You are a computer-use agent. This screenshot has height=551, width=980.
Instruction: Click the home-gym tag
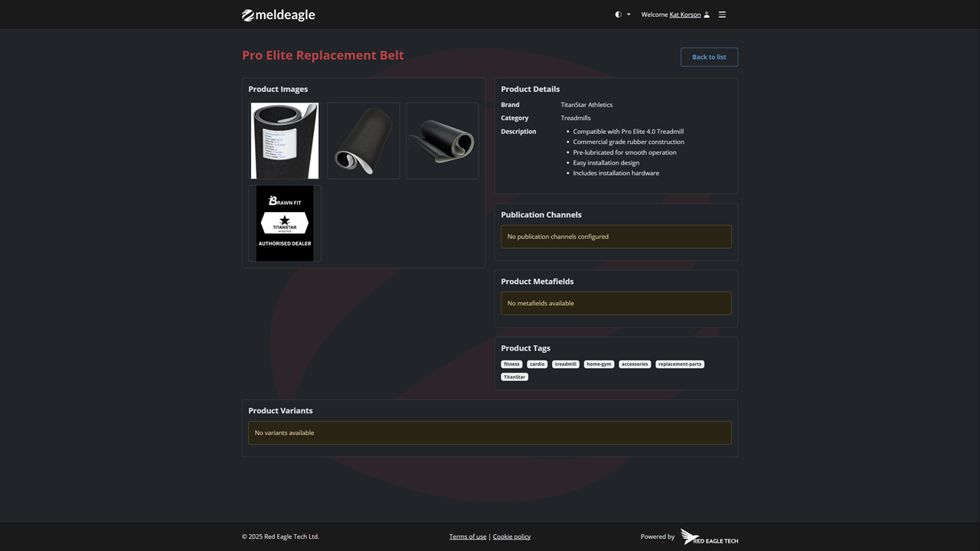[599, 364]
